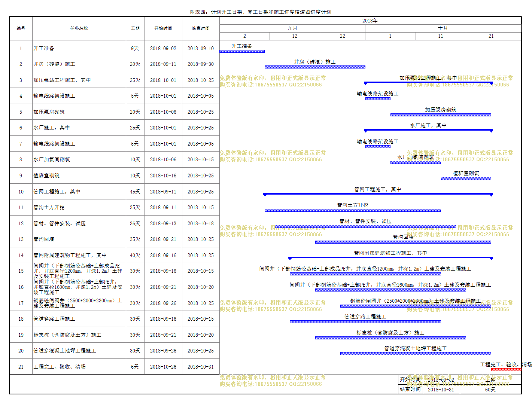The width and height of the screenshot is (532, 403).
Task: Click end date 2018-09-30 in row 2
Action: pos(201,64)
